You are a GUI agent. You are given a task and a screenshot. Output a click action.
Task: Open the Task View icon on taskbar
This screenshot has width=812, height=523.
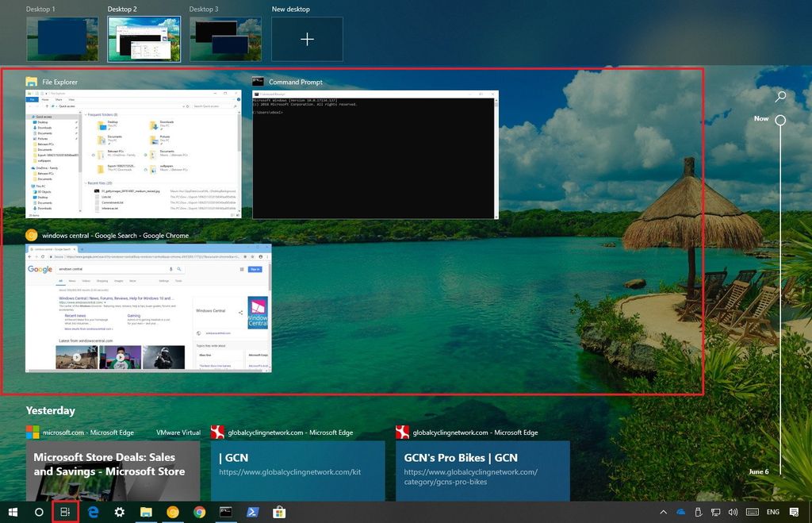click(67, 512)
